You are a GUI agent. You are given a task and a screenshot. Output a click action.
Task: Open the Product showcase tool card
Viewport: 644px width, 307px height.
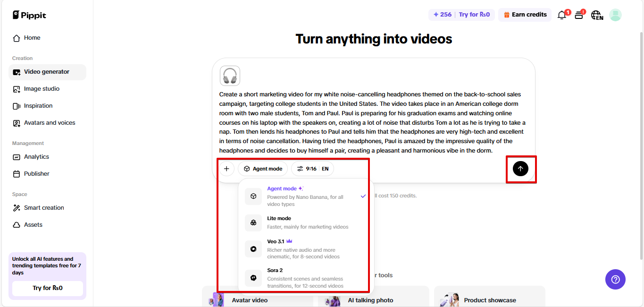tap(490, 297)
